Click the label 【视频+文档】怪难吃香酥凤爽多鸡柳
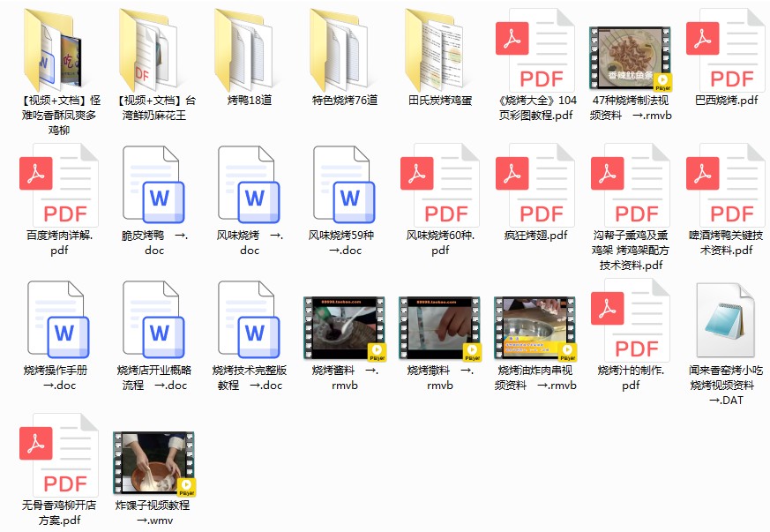This screenshot has width=770, height=532. pos(59,115)
